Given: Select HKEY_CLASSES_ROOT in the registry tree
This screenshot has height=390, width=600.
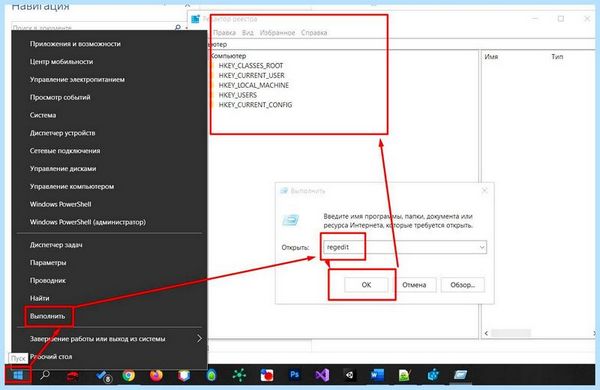Looking at the screenshot, I should click(x=251, y=66).
